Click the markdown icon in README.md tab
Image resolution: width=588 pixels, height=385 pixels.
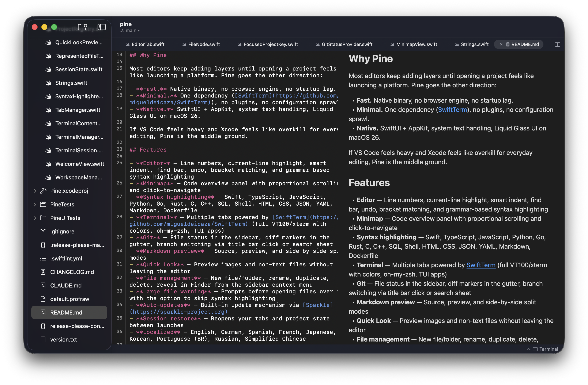508,45
